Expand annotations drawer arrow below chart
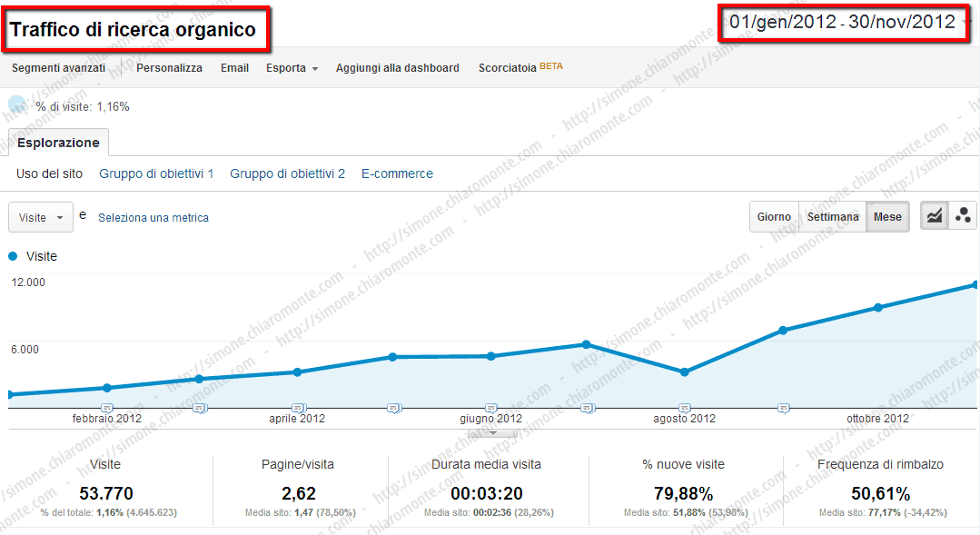This screenshot has height=535, width=980. coord(492,432)
